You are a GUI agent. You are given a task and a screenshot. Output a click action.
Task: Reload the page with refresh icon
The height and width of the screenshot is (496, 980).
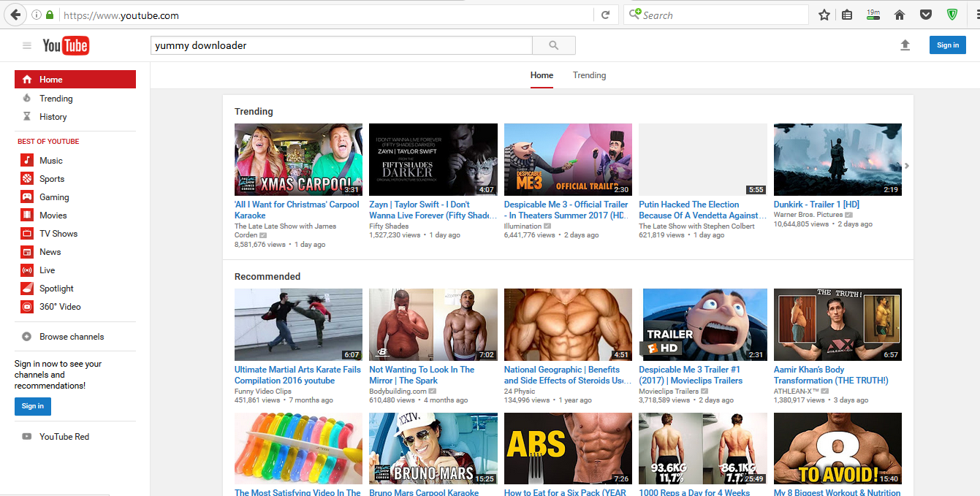pos(605,15)
